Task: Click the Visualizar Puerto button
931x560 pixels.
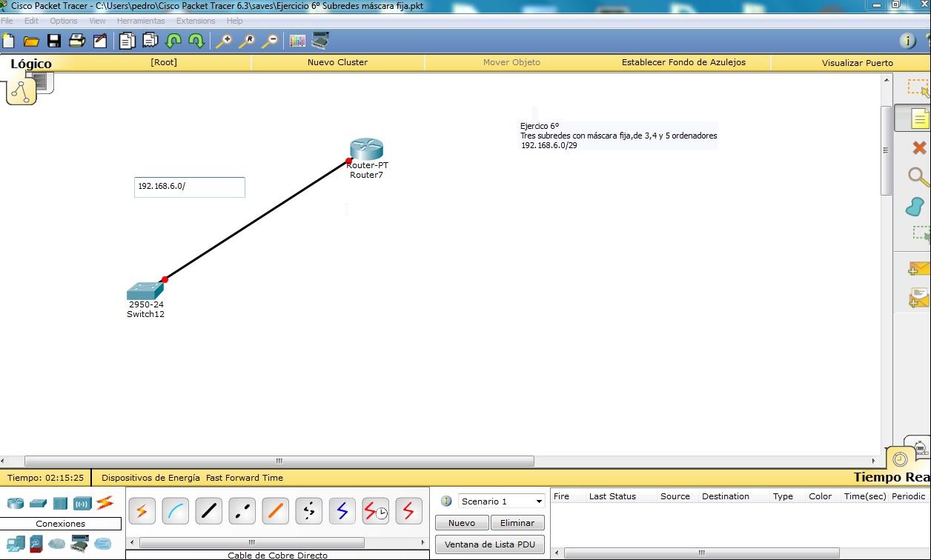Action: pyautogui.click(x=858, y=63)
